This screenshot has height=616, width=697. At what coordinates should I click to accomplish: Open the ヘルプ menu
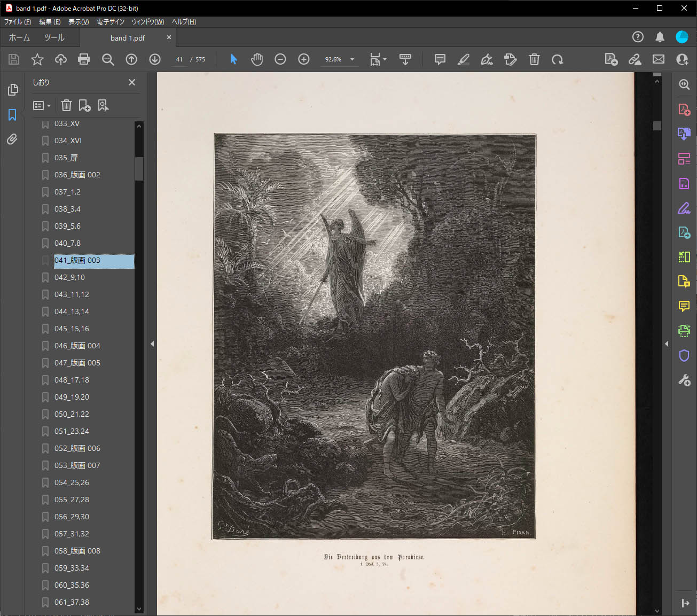184,22
